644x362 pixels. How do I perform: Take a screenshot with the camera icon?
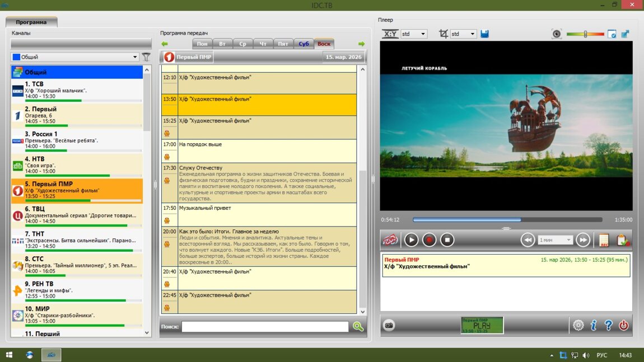[x=389, y=326]
